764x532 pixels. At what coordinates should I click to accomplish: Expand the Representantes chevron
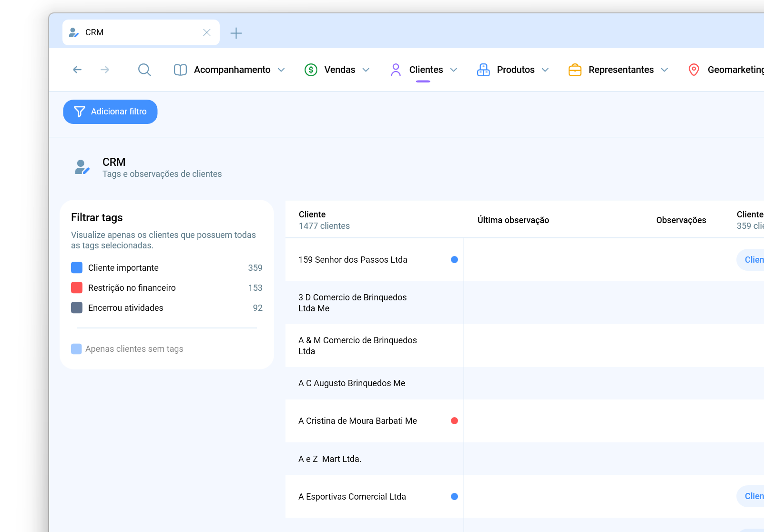(x=664, y=70)
